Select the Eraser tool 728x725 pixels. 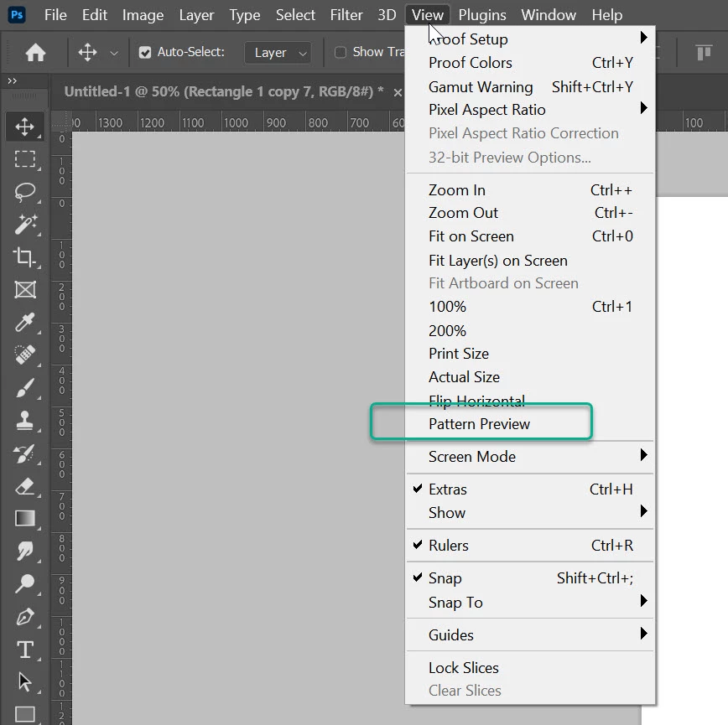coord(24,486)
